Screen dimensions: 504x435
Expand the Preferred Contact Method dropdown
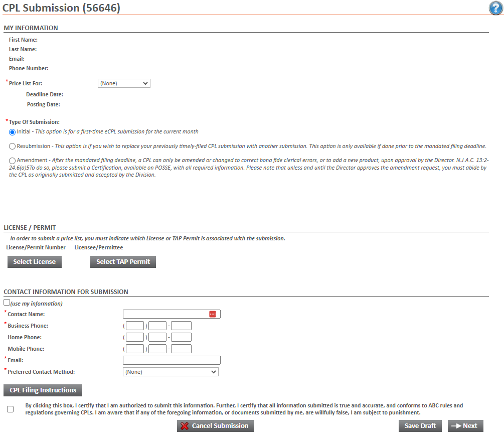click(171, 372)
